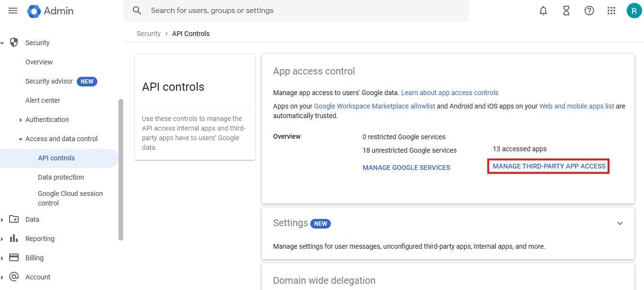The width and height of the screenshot is (644, 290).
Task: Expand the Account section arrow
Action: [x=2, y=278]
